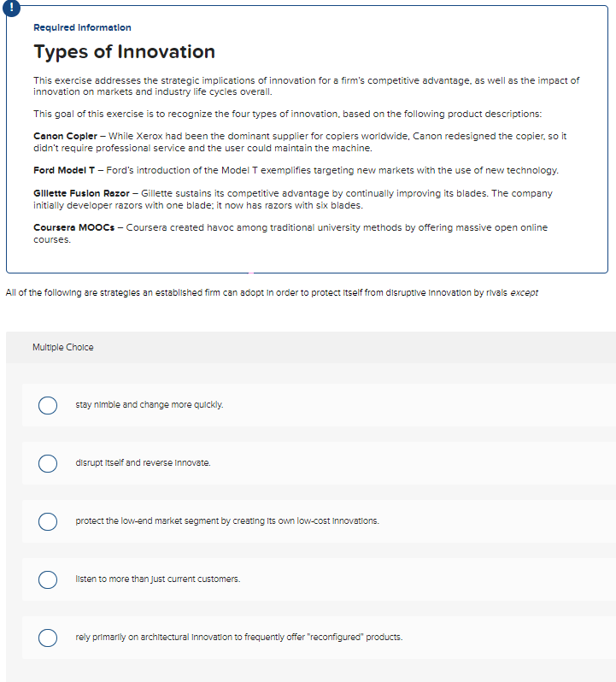
Task: Click the 'Multiple Choice' section header
Action: [62, 348]
